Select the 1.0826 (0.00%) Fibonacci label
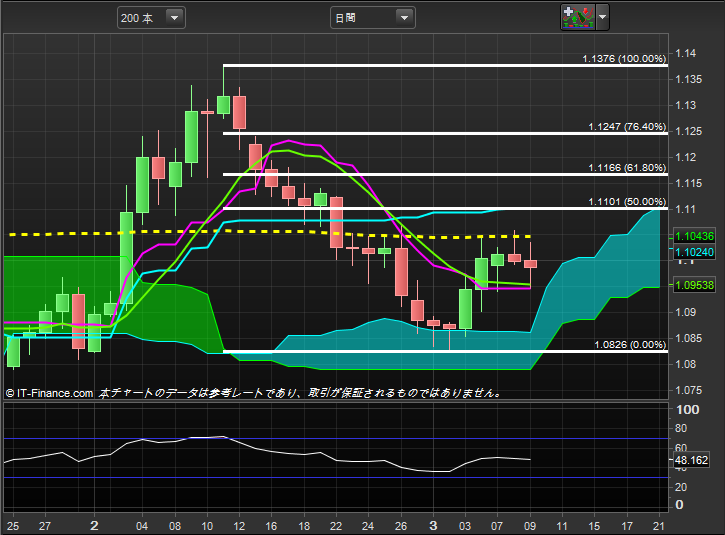Image resolution: width=725 pixels, height=535 pixels. [x=630, y=344]
